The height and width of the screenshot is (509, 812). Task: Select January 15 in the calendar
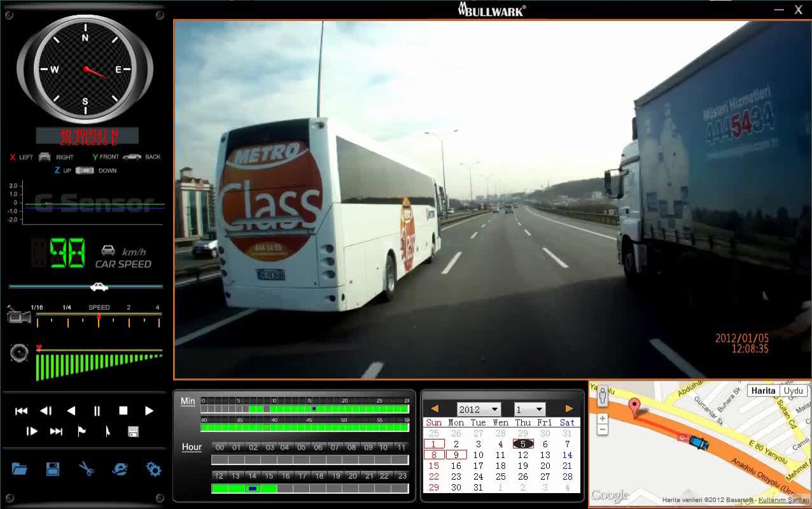(434, 466)
